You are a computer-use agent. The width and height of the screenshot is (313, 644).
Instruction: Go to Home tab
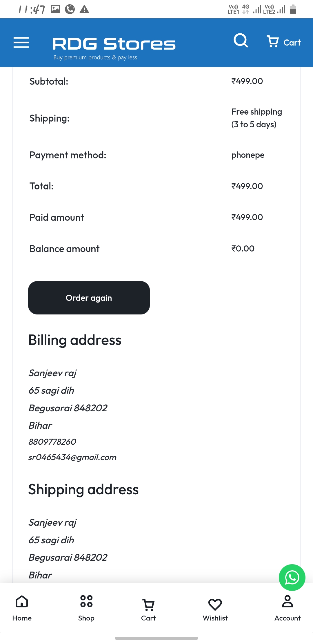22,608
